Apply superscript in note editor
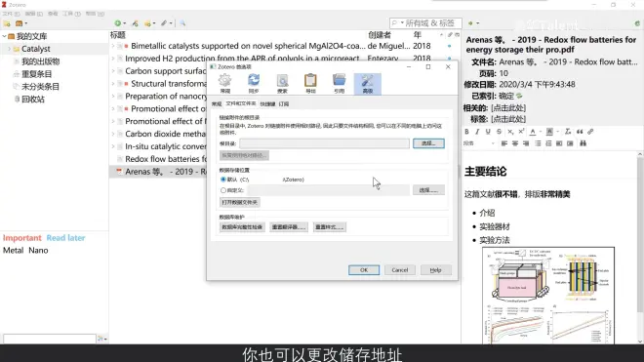The image size is (644, 362). (x=521, y=132)
